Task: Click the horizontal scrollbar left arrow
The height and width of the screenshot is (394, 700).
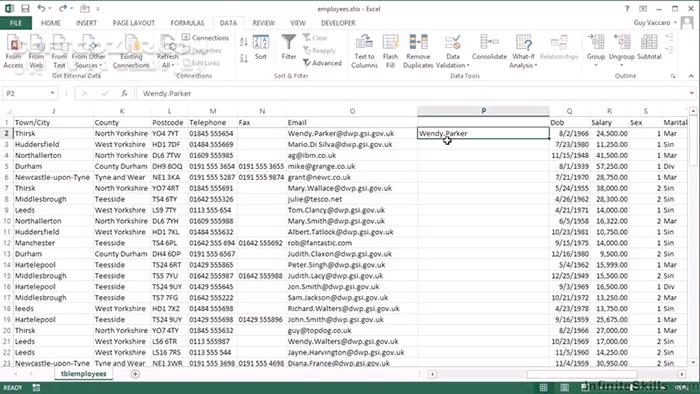Action: pos(432,374)
